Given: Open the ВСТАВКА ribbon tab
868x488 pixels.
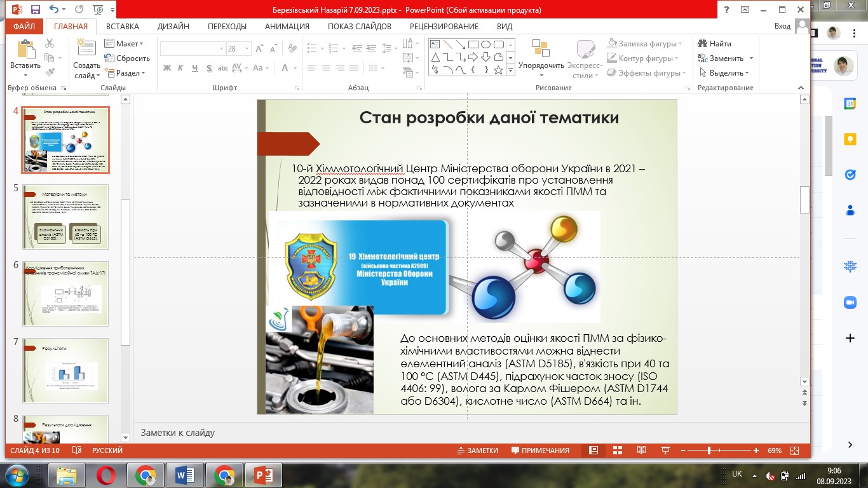Looking at the screenshot, I should [x=123, y=26].
